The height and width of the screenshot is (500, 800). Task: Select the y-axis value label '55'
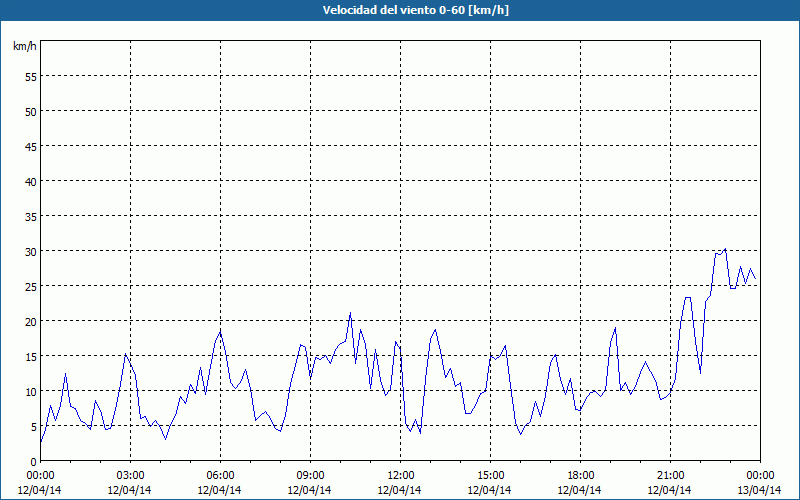click(x=31, y=77)
